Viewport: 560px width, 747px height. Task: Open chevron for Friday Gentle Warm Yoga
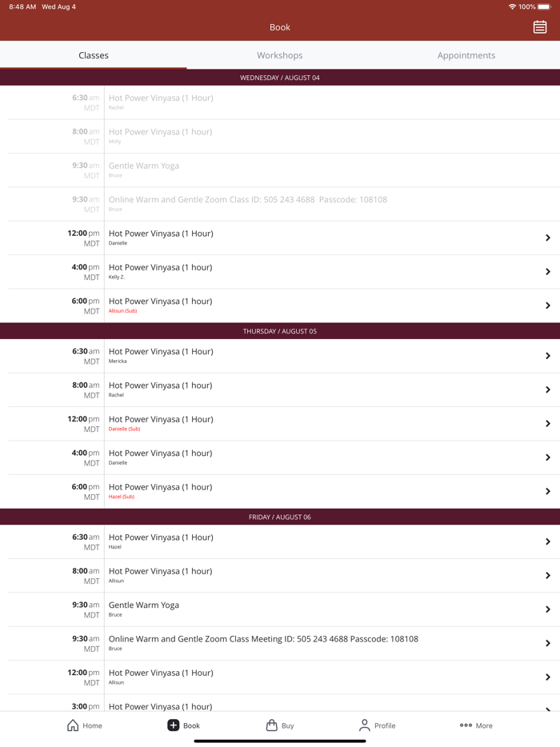coord(547,609)
